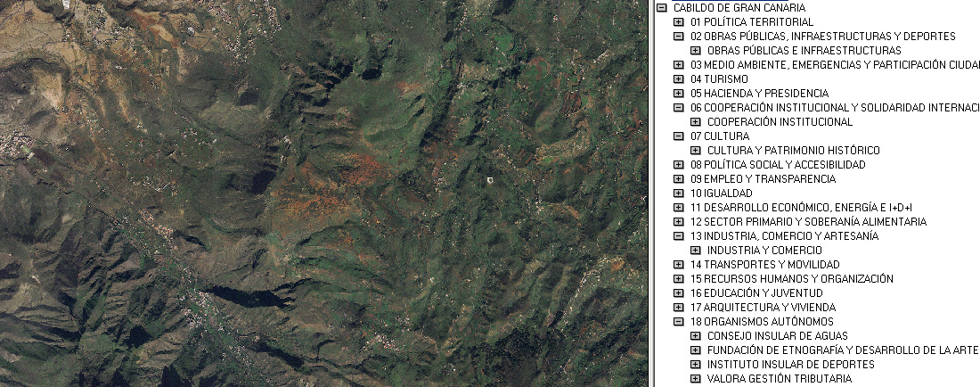This screenshot has height=387, width=980.
Task: Expand OBRAS PÚBLICAS E INFRAESTRUCTURAS subnode
Action: coord(696,51)
